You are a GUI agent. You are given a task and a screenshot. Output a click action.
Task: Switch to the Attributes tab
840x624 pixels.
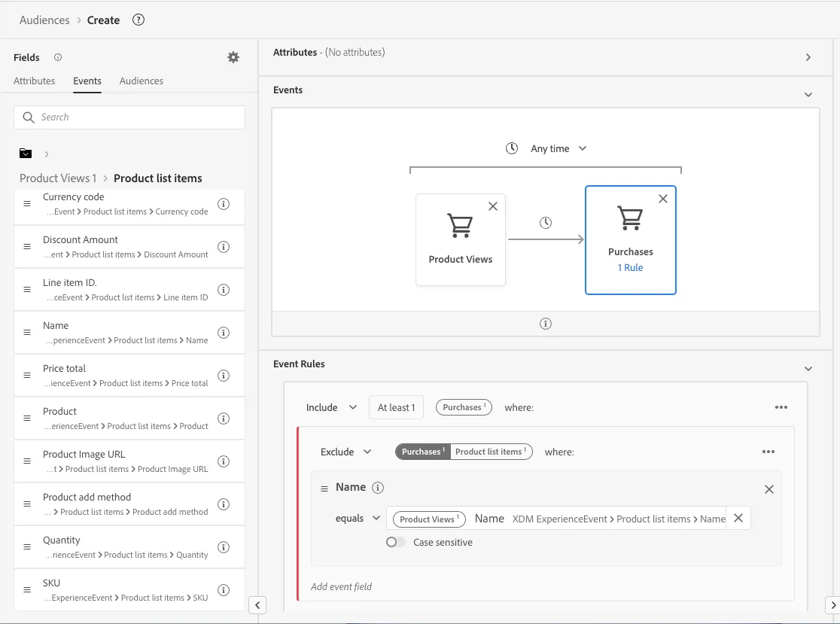[x=35, y=81]
